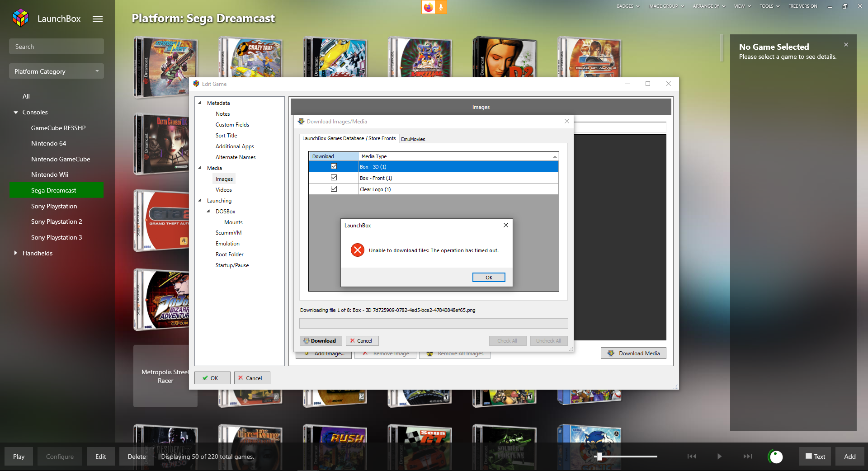Open Emulation in the Edit Game tree
The height and width of the screenshot is (471, 868).
[227, 244]
